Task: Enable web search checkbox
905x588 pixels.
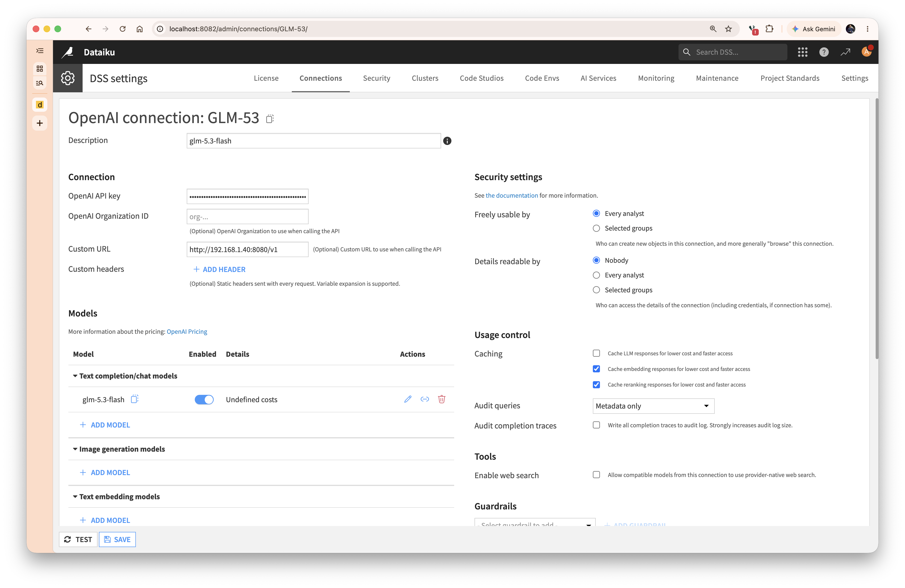Action: pos(596,475)
